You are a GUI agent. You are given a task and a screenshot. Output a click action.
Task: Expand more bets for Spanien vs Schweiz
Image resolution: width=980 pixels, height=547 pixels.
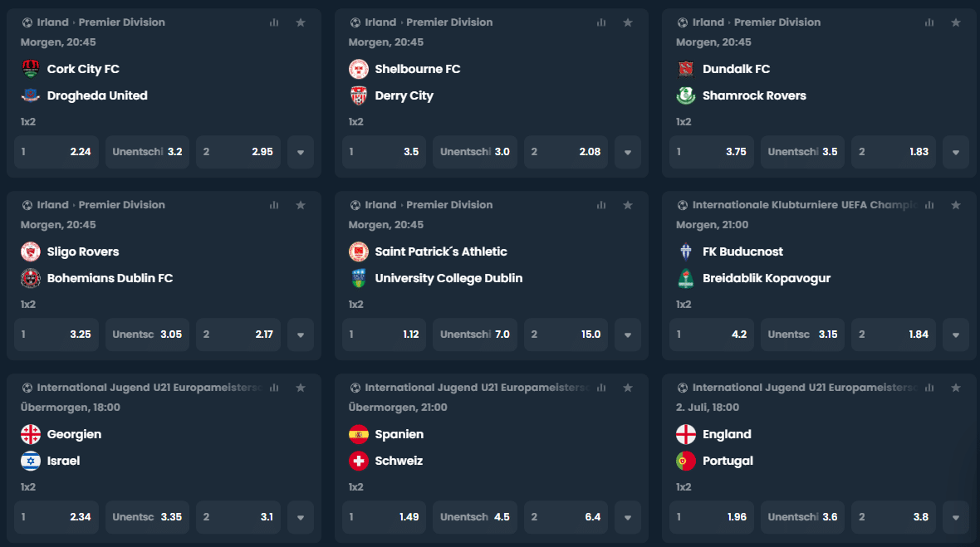[x=628, y=517]
